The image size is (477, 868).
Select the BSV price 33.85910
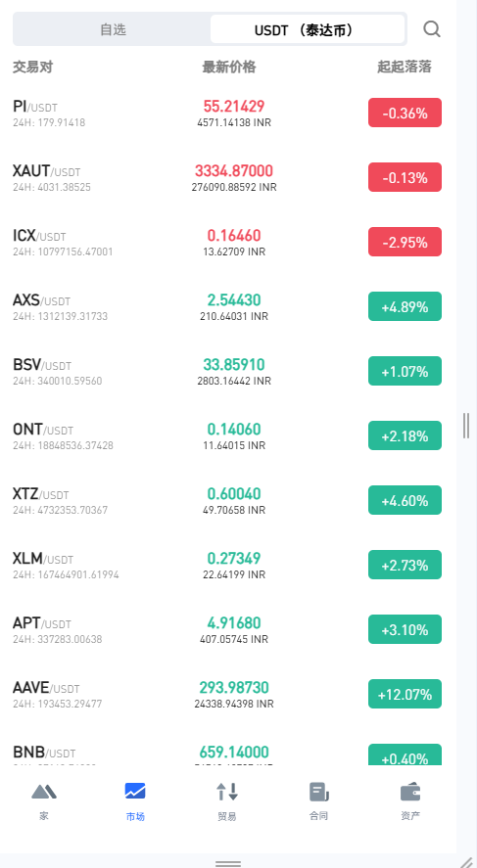coord(234,364)
